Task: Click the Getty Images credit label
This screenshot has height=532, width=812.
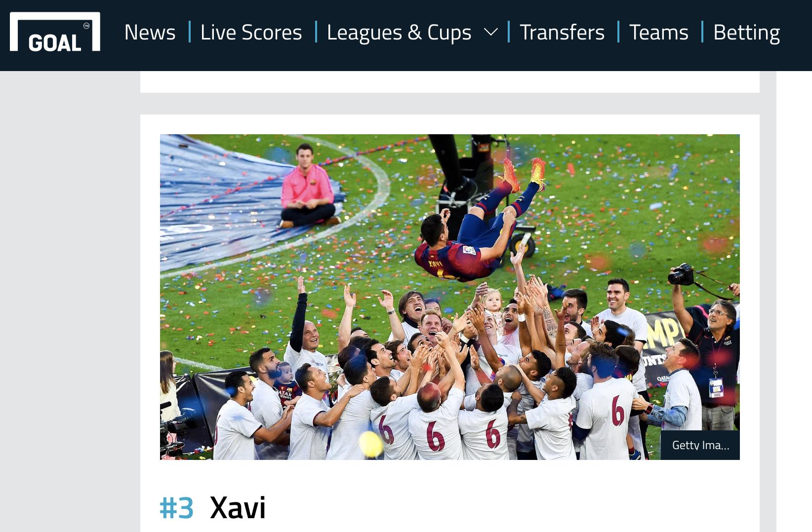Action: (700, 445)
